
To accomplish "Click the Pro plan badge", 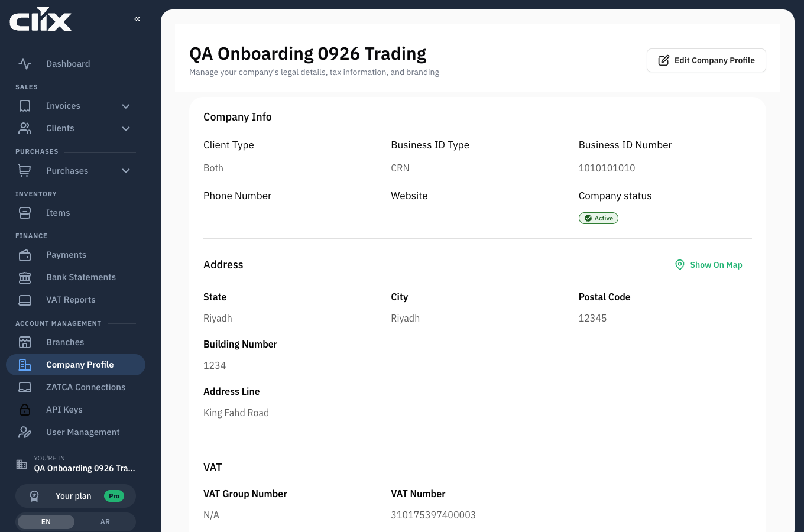I will pyautogui.click(x=114, y=496).
